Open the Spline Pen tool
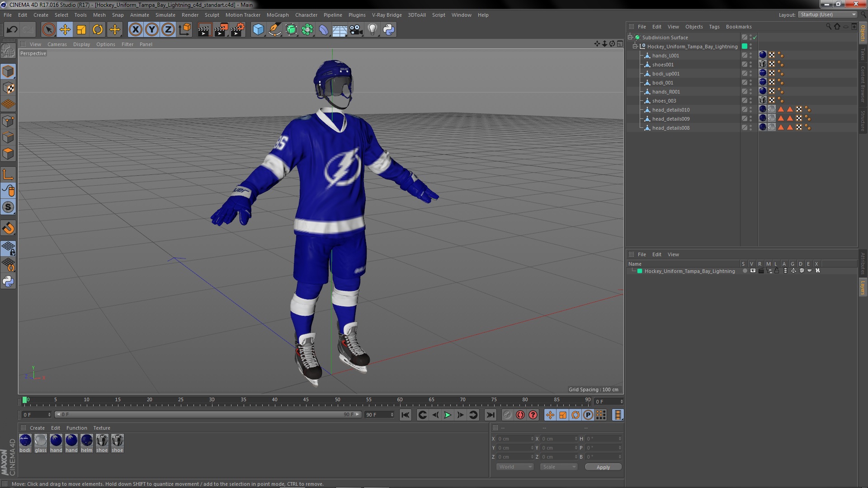 pyautogui.click(x=274, y=30)
